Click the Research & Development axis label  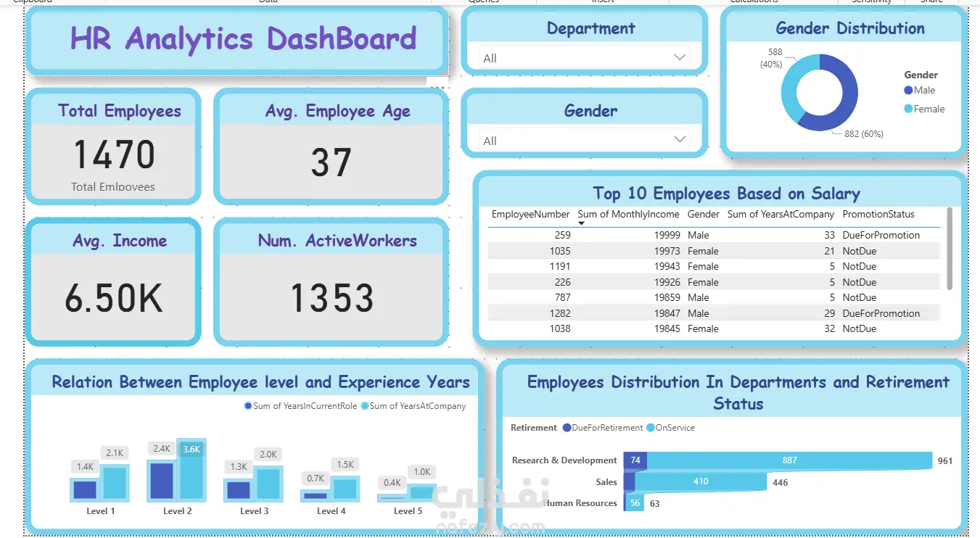coord(564,460)
